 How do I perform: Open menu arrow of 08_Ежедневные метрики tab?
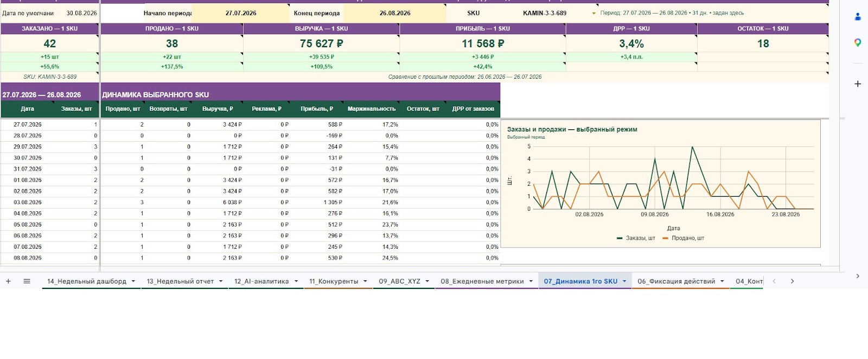[531, 281]
